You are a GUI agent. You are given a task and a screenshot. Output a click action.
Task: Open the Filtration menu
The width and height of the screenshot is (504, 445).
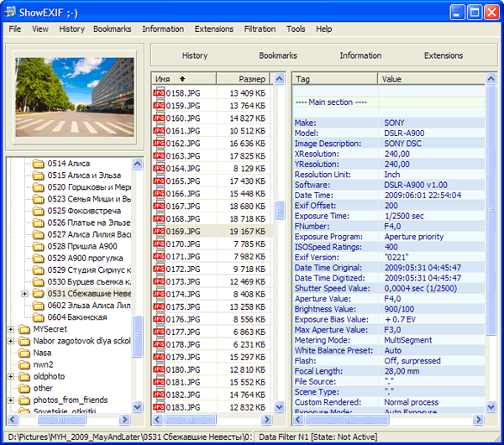(x=260, y=29)
